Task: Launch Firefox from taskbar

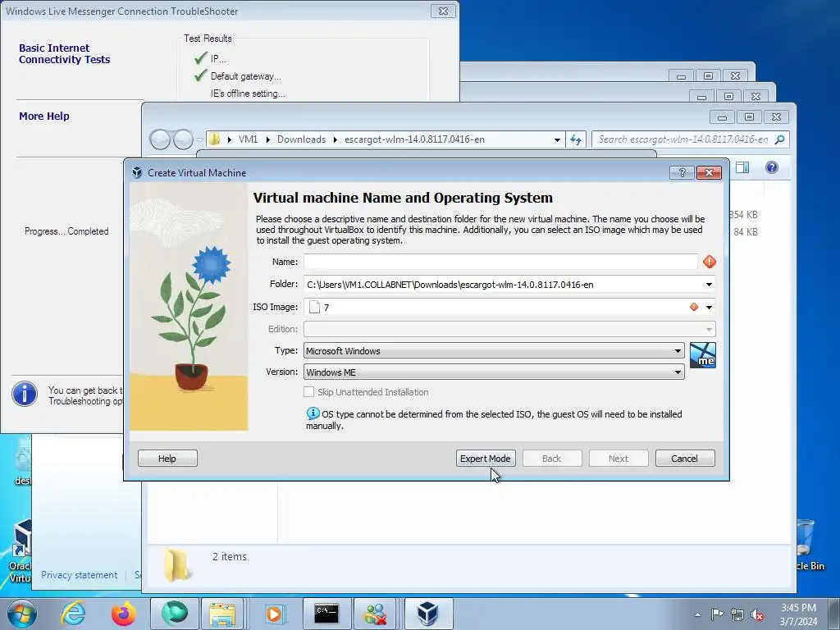Action: tap(124, 614)
